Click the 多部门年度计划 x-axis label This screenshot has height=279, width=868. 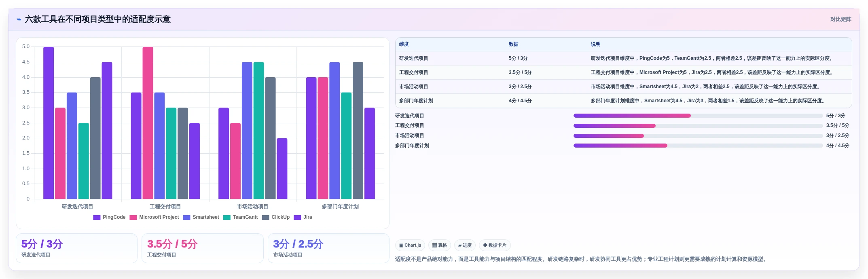tap(340, 207)
